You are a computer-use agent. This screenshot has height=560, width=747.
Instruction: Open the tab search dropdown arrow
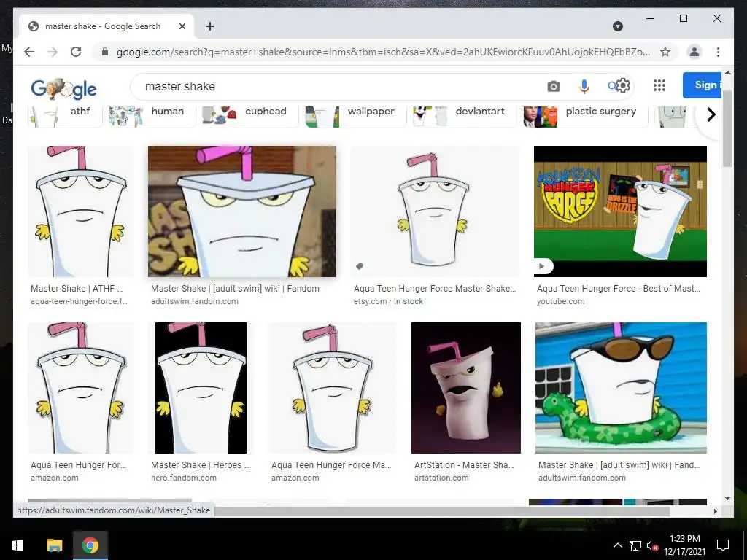[617, 26]
